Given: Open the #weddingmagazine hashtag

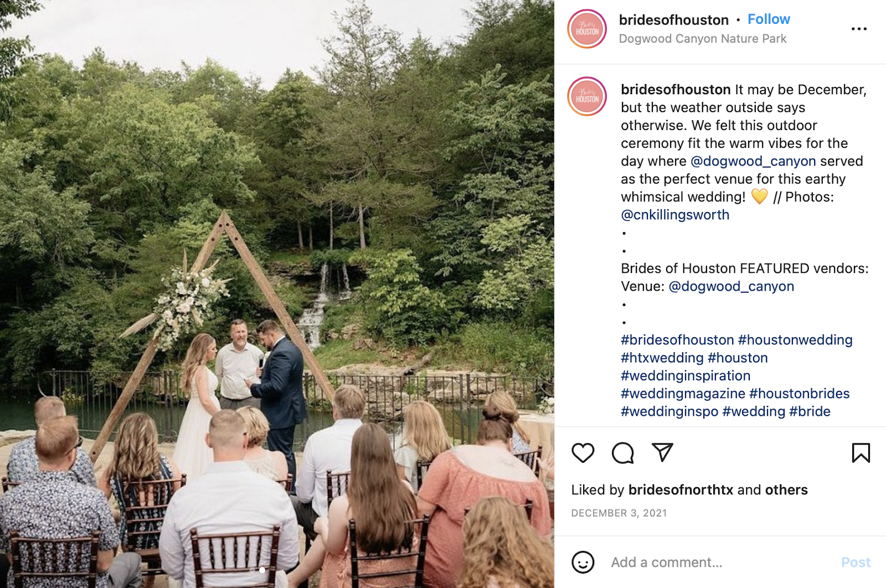Looking at the screenshot, I should [683, 394].
